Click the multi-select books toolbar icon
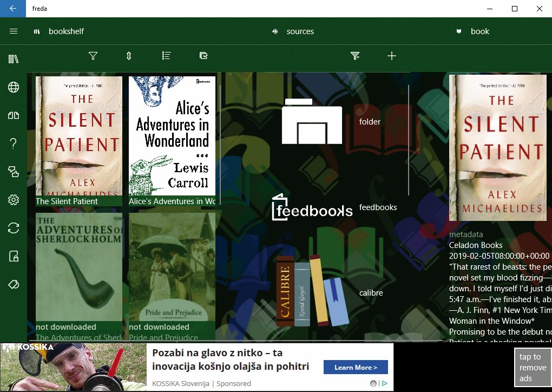This screenshot has width=552, height=392. point(203,56)
